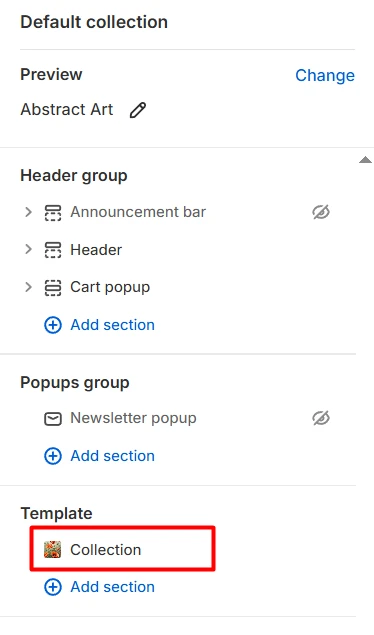Click the Change preview link
Image resolution: width=374 pixels, height=635 pixels.
pos(325,75)
